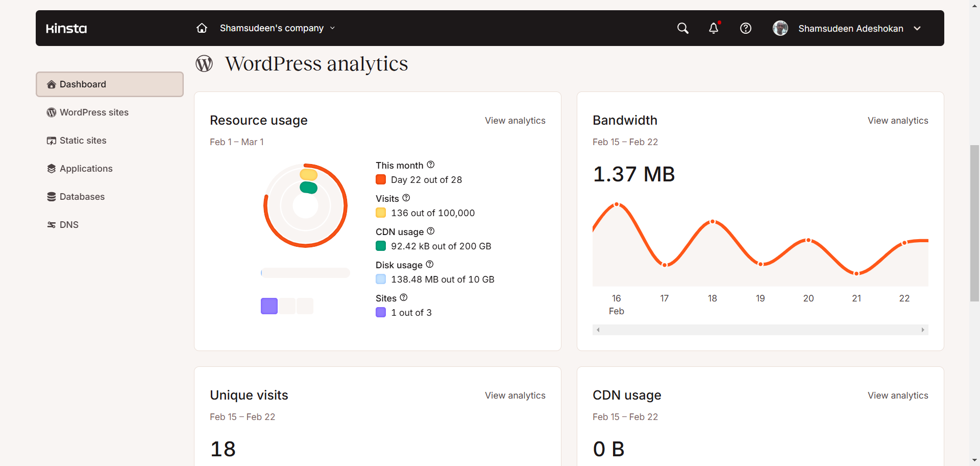980x466 pixels.
Task: Click the Visits help icon
Action: point(406,198)
